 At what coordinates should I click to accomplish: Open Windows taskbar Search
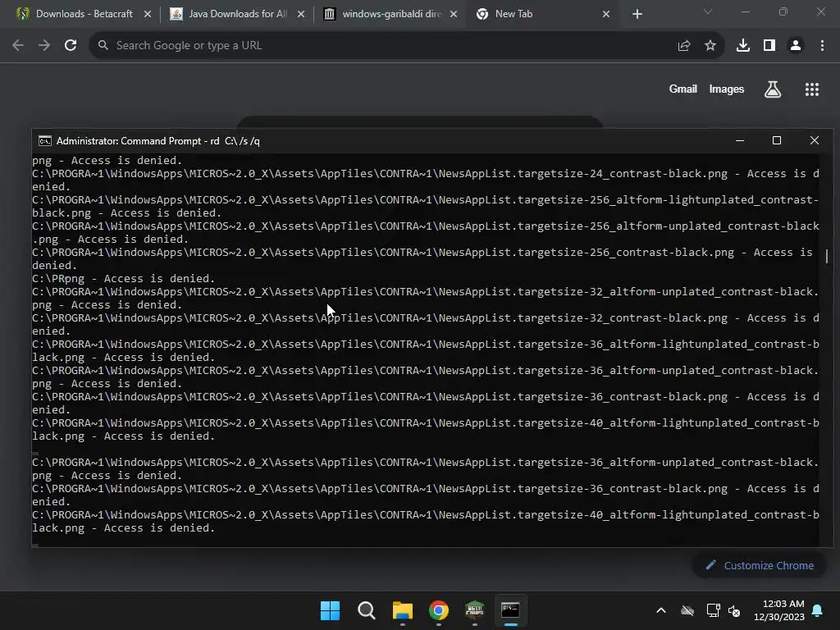pyautogui.click(x=367, y=610)
